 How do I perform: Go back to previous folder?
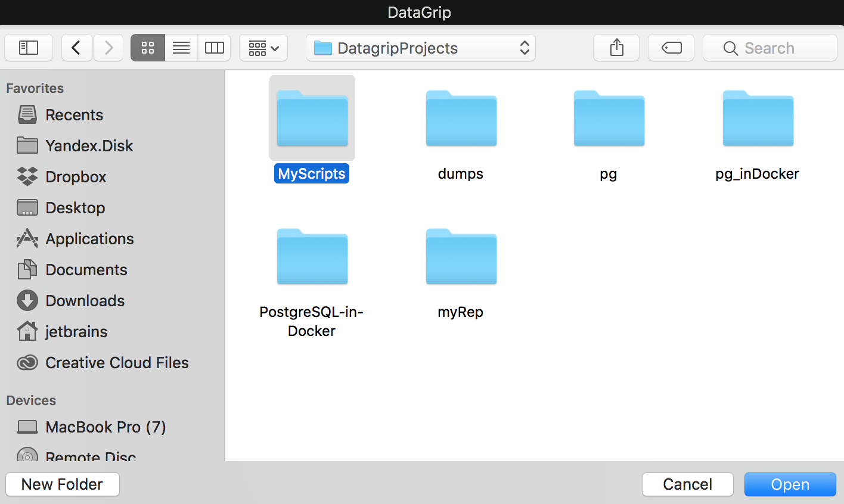click(77, 48)
